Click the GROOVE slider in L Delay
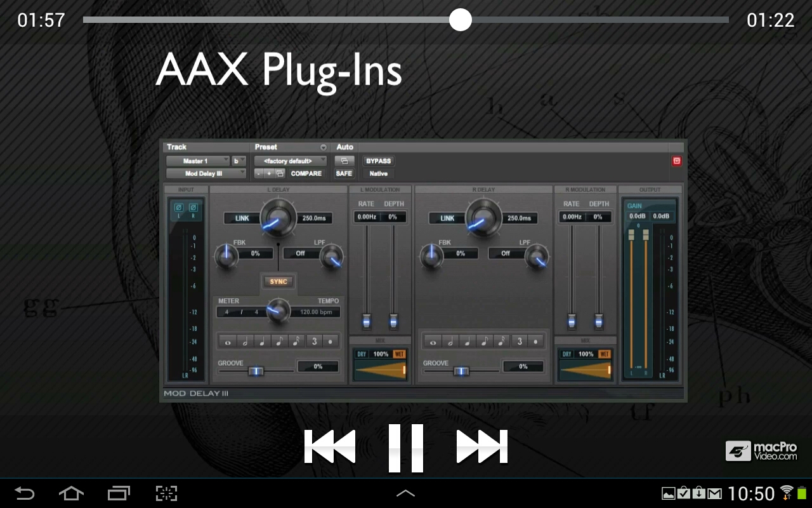 pos(256,371)
